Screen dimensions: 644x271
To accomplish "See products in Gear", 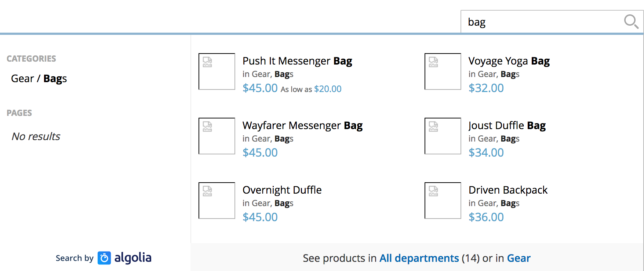I will coord(519,258).
